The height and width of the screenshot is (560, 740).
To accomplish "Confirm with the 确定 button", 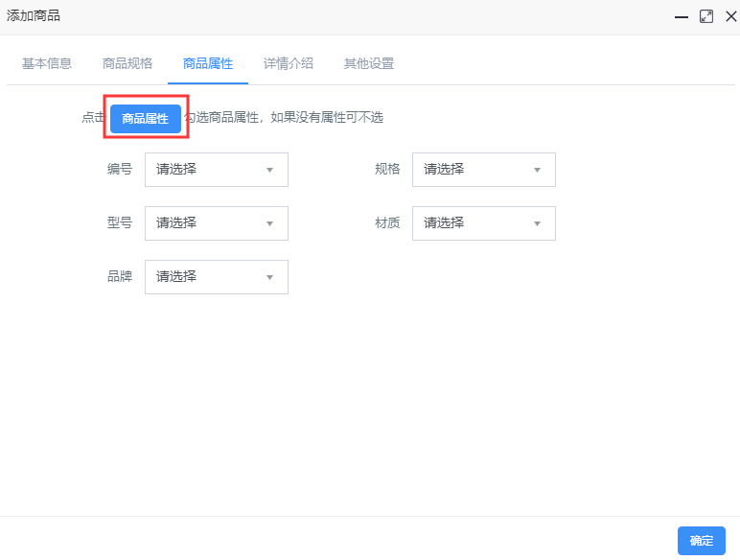I will [702, 541].
